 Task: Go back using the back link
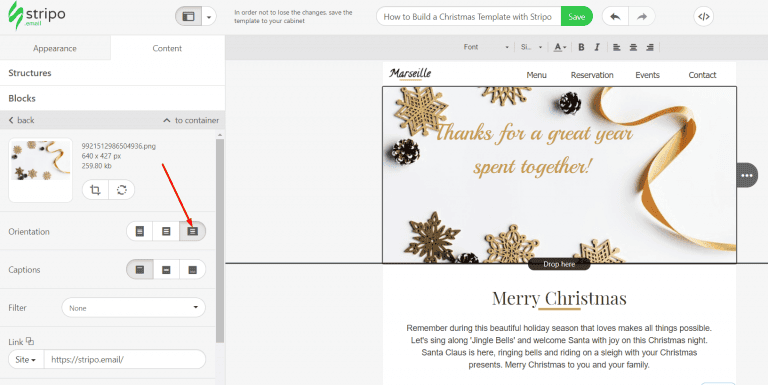[x=22, y=120]
